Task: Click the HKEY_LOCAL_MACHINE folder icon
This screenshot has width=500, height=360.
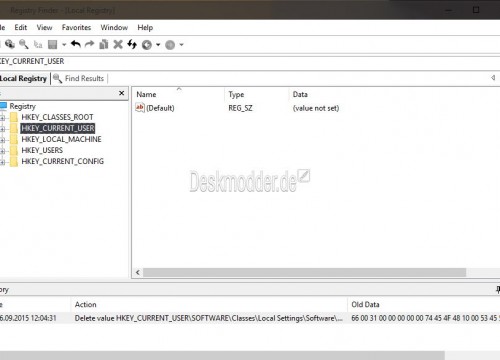Action: click(x=14, y=139)
